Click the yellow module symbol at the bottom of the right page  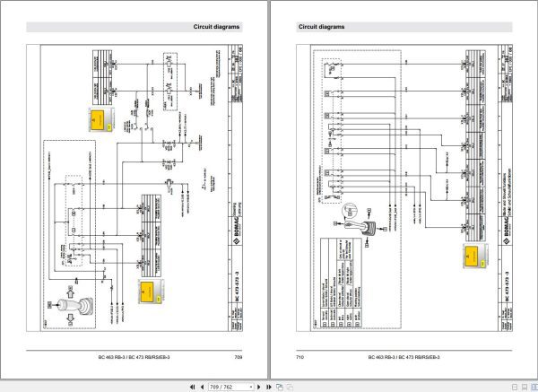pyautogui.click(x=475, y=257)
